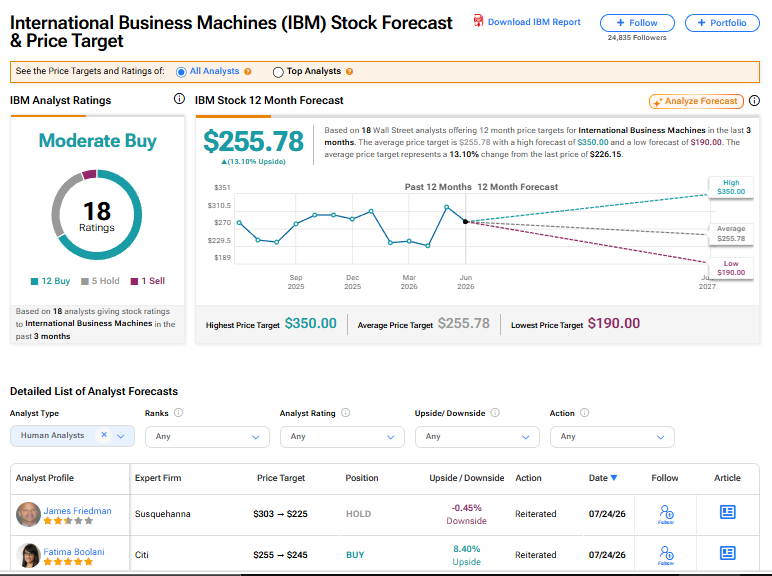Select the Top Analysts radio button

click(x=278, y=72)
